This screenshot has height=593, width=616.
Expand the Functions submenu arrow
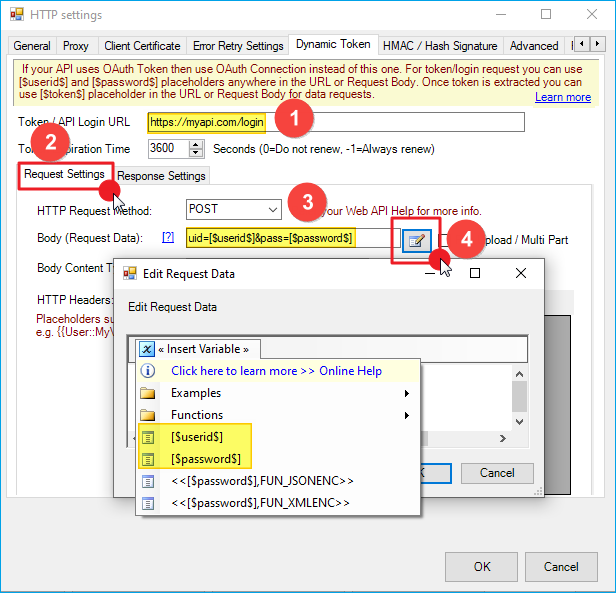pyautogui.click(x=407, y=415)
